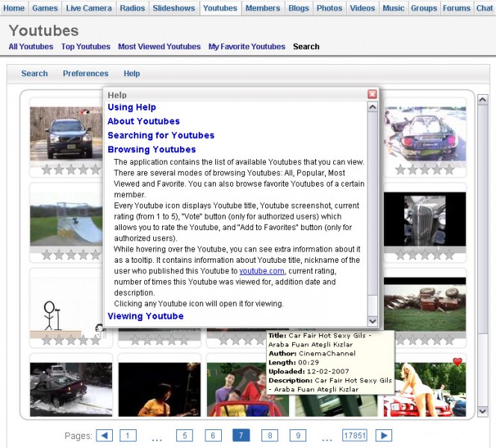
Task: Rate the skate ramp video stars
Action: click(71, 255)
